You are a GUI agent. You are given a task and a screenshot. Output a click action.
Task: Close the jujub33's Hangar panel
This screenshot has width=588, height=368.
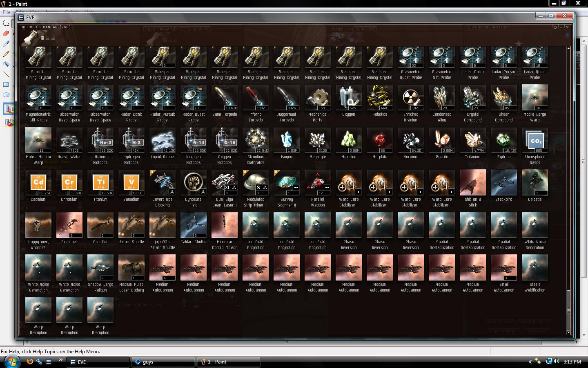pos(567,27)
